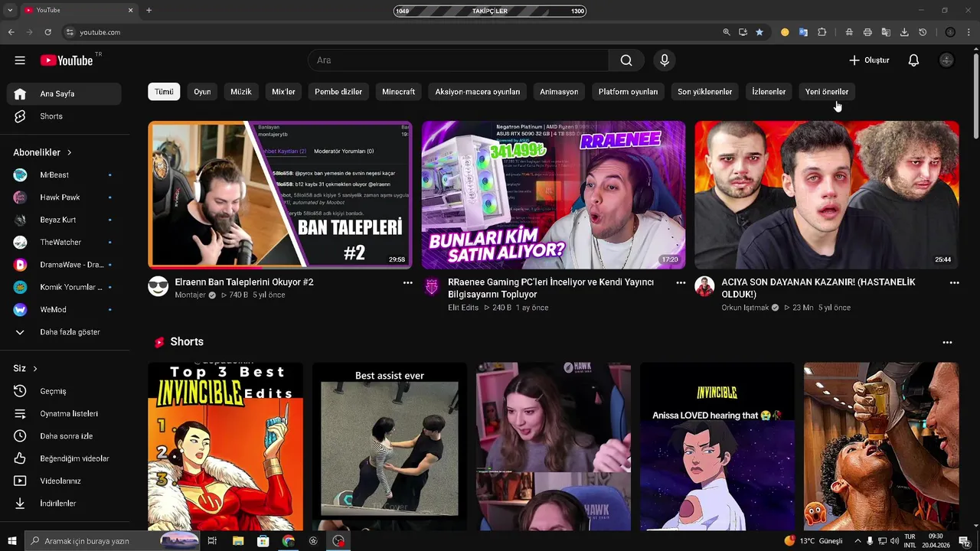Expand the Siz section arrow
This screenshot has height=551, width=980.
[35, 369]
